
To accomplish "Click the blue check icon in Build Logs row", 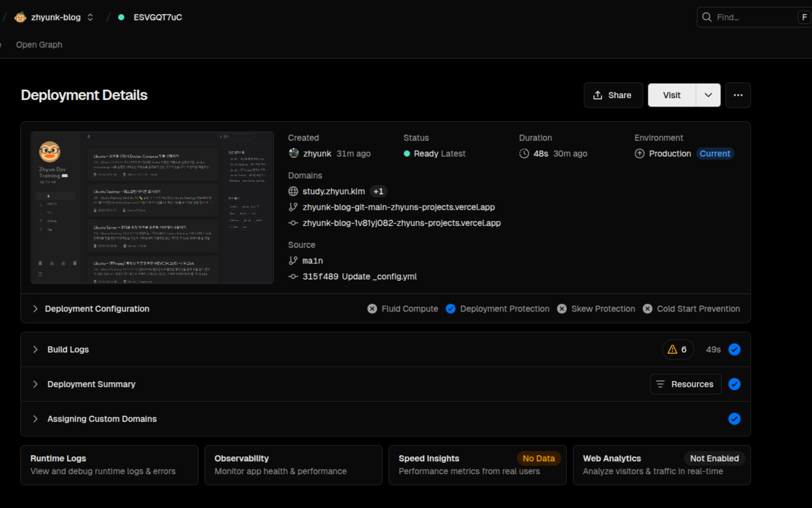I will (734, 349).
